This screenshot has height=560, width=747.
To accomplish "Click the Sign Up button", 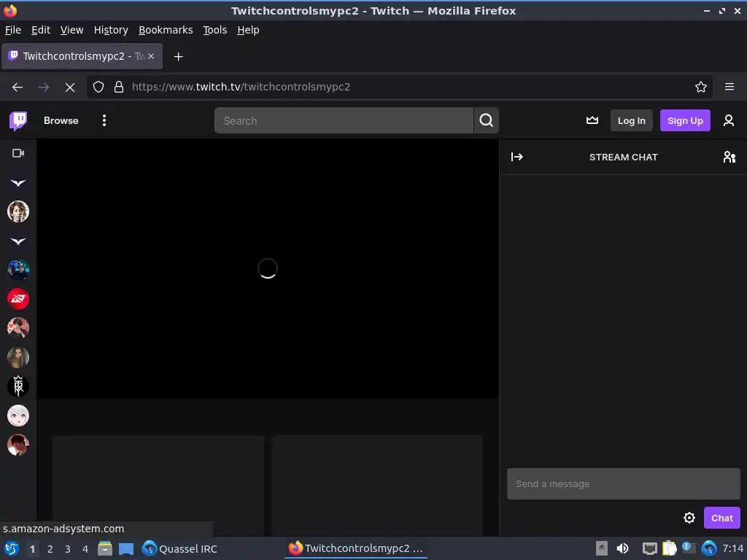I will coord(684,120).
